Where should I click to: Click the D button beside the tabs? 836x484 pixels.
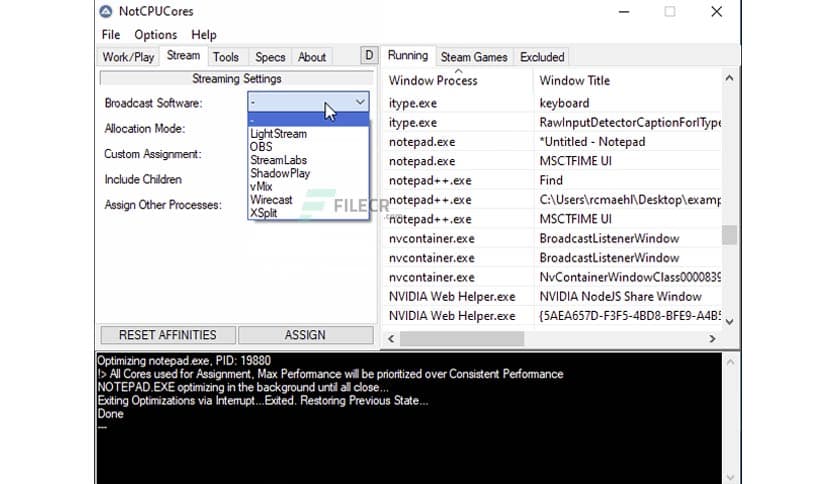pyautogui.click(x=369, y=55)
